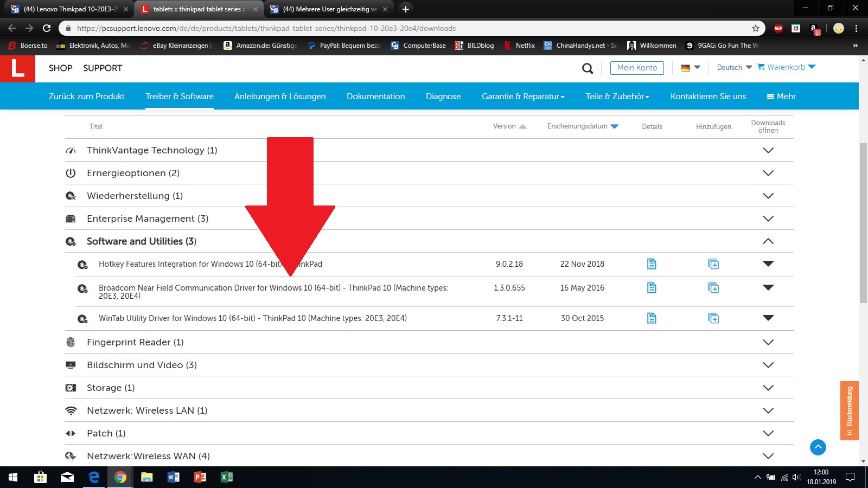Image resolution: width=868 pixels, height=488 pixels.
Task: Go to Zurück zum Produkt
Action: [x=87, y=97]
